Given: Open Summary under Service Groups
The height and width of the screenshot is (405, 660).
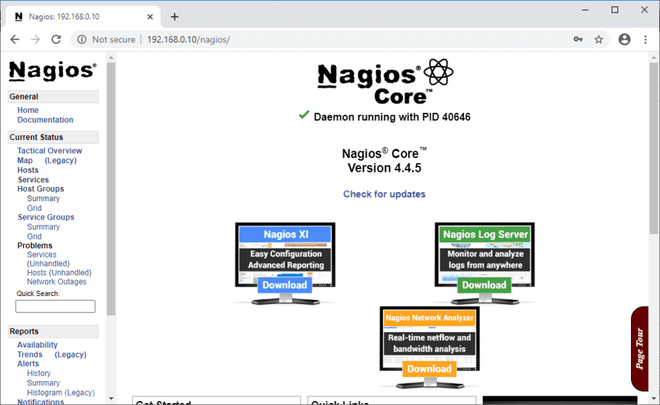Looking at the screenshot, I should (x=43, y=226).
